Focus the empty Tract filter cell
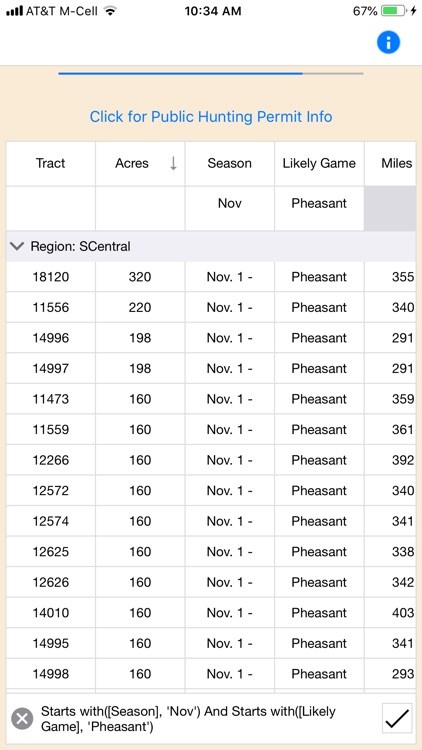 click(x=51, y=209)
